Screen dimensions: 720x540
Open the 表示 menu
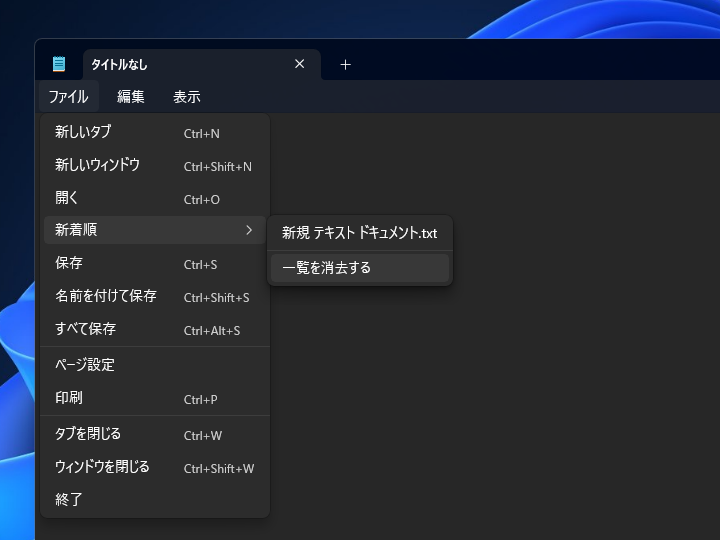click(x=186, y=96)
